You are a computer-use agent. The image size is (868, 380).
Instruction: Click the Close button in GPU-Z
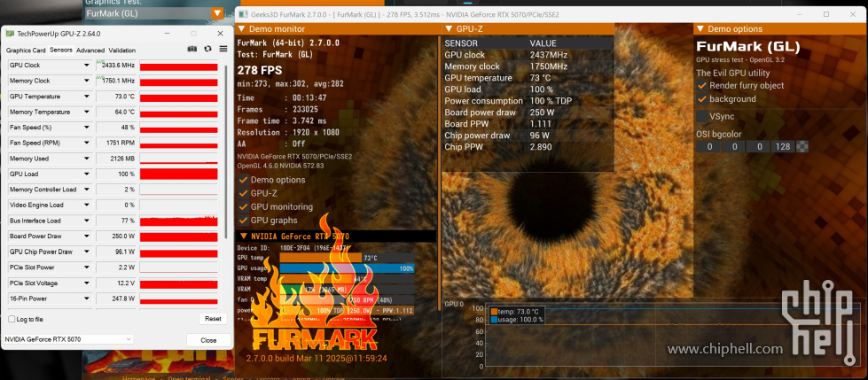click(208, 340)
